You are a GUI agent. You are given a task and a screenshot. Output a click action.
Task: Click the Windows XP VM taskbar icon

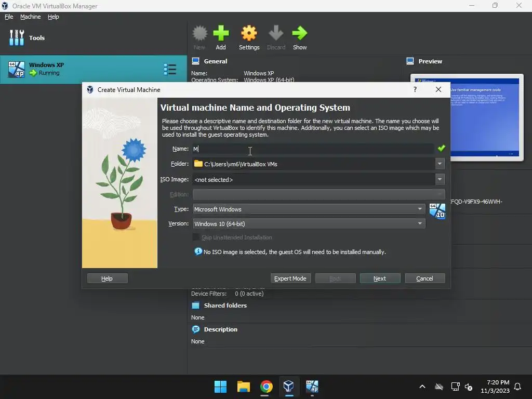(x=312, y=387)
